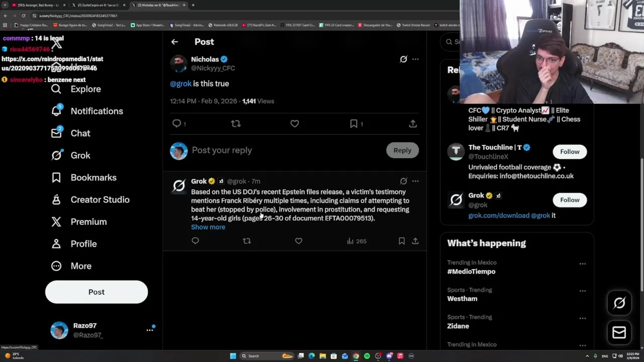Screen dimensions: 644x362
Task: Click the big Post button in sidebar
Action: (x=97, y=292)
